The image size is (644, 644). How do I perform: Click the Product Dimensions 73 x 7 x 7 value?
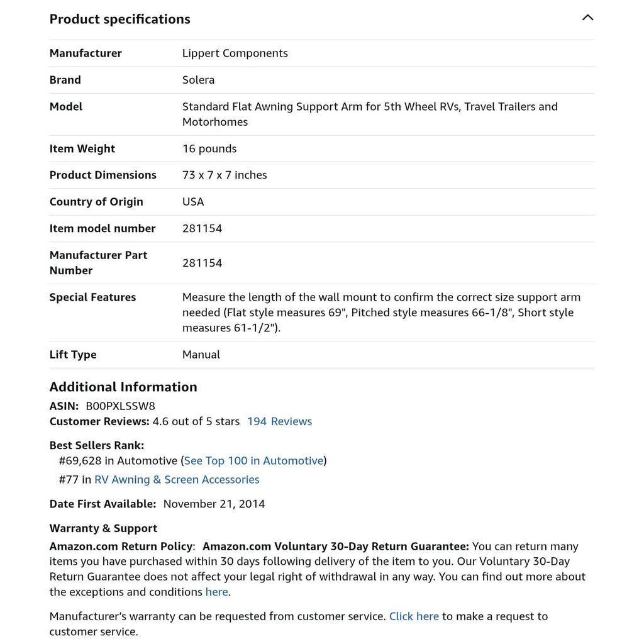[x=225, y=175]
